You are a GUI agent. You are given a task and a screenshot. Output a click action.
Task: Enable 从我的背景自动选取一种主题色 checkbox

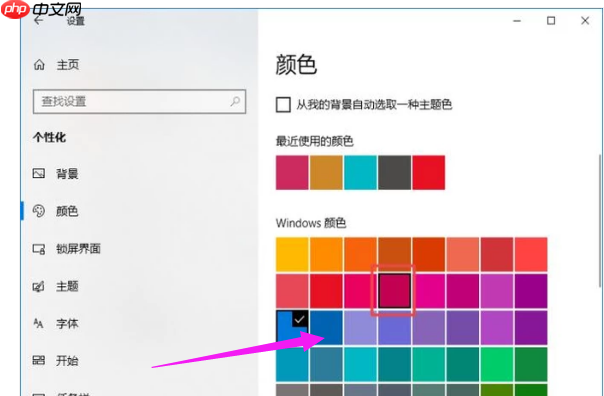pos(283,105)
